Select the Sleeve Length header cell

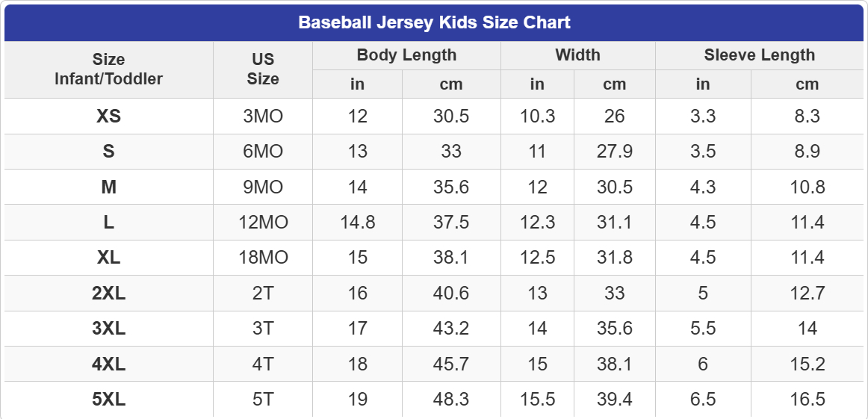tap(759, 55)
